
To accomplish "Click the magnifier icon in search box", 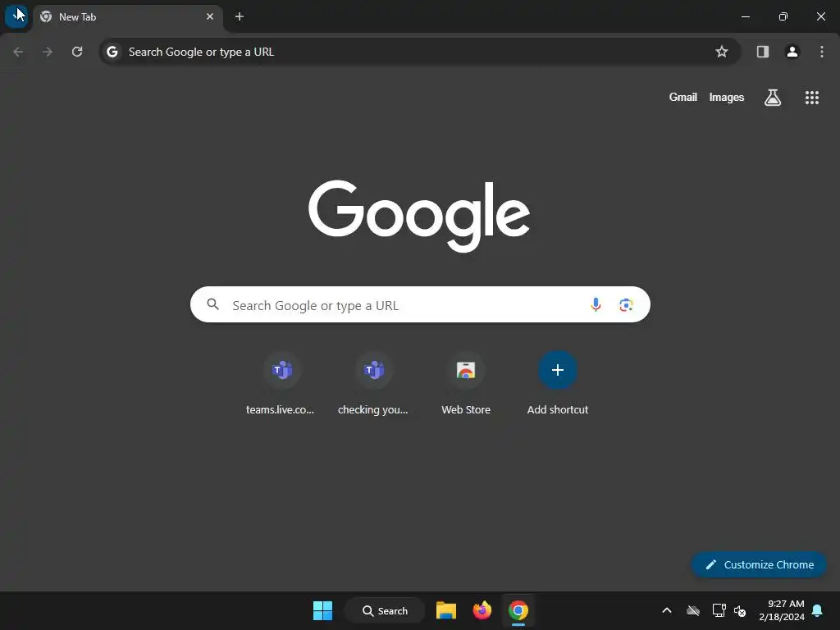I will 213,304.
